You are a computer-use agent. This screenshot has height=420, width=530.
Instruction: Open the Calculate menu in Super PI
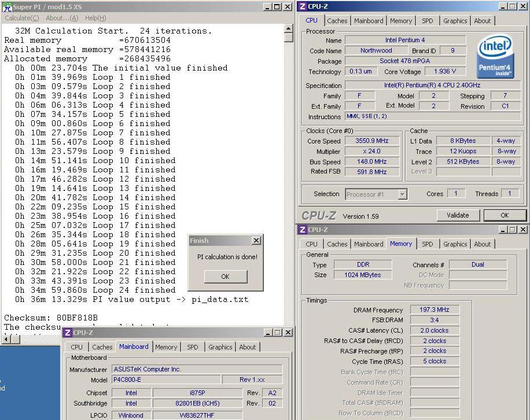click(x=22, y=18)
